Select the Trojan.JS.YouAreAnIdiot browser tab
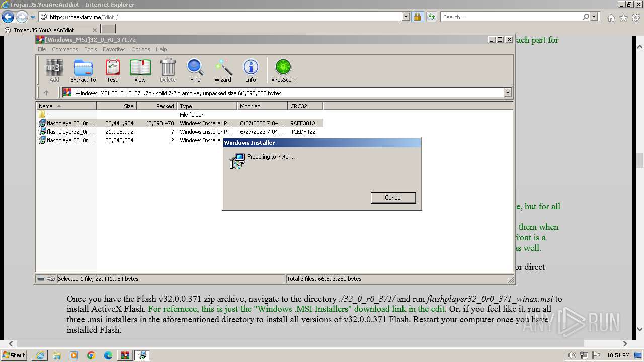This screenshot has width=644, height=362. click(50, 30)
